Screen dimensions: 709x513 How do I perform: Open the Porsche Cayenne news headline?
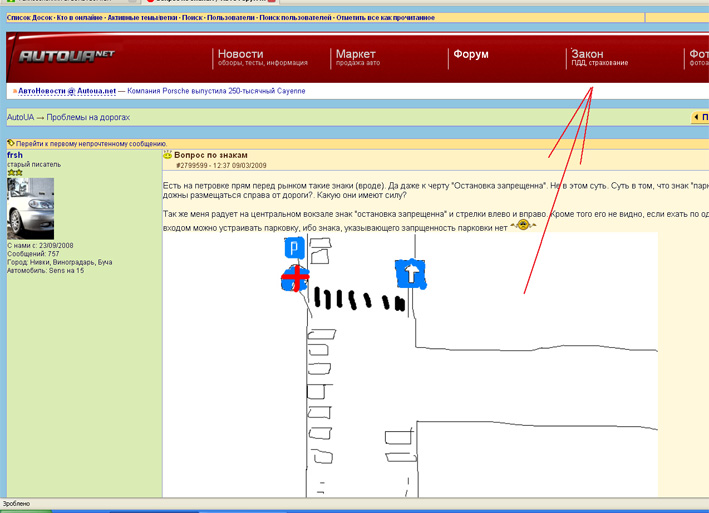click(x=216, y=91)
